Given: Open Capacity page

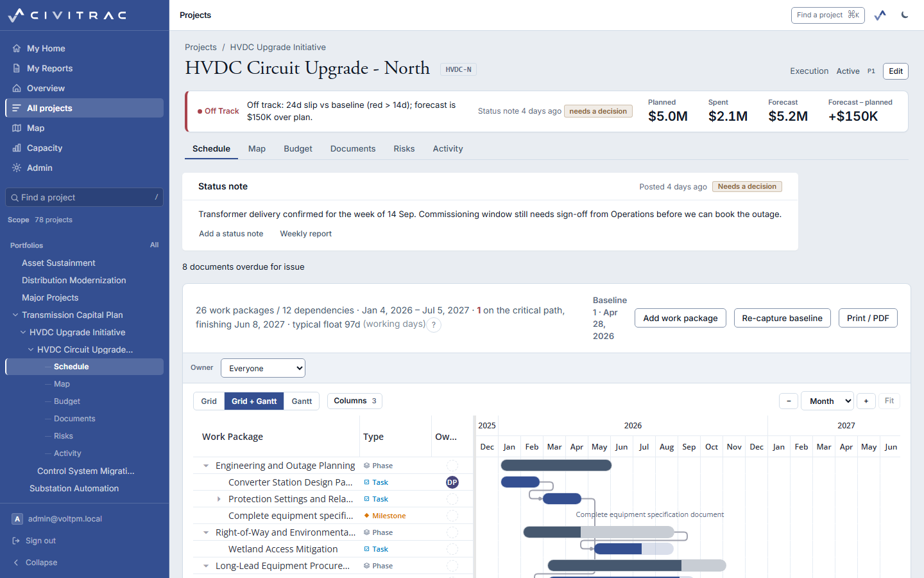Looking at the screenshot, I should [x=84, y=148].
